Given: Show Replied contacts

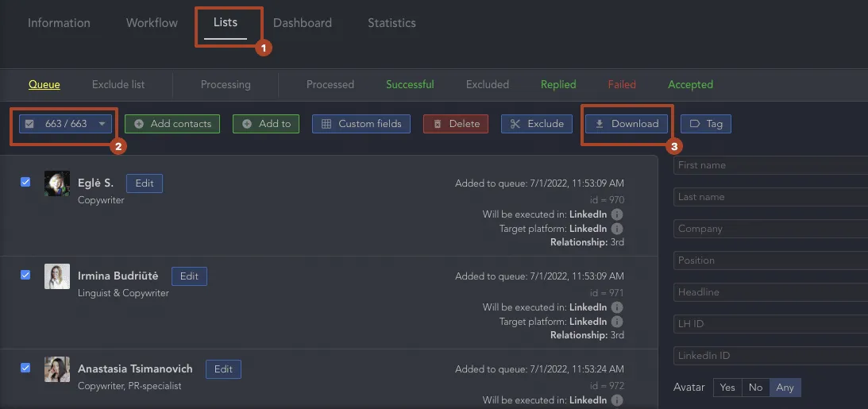Looking at the screenshot, I should 558,85.
